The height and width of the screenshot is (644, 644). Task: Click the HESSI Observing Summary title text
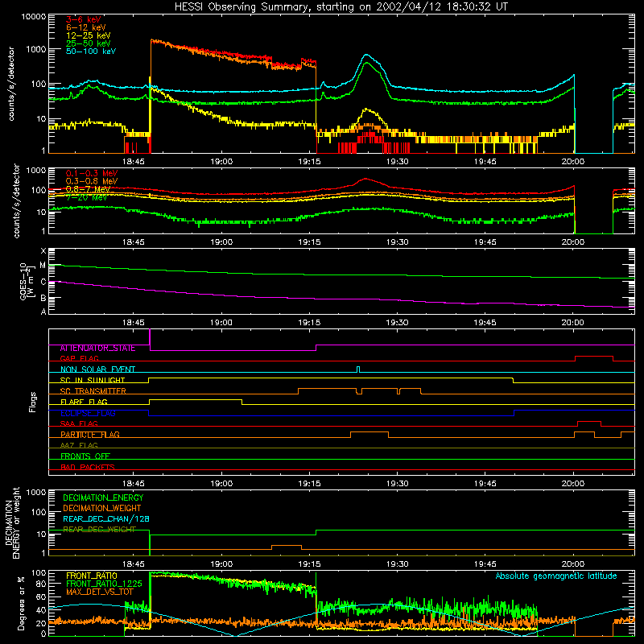[x=341, y=7]
